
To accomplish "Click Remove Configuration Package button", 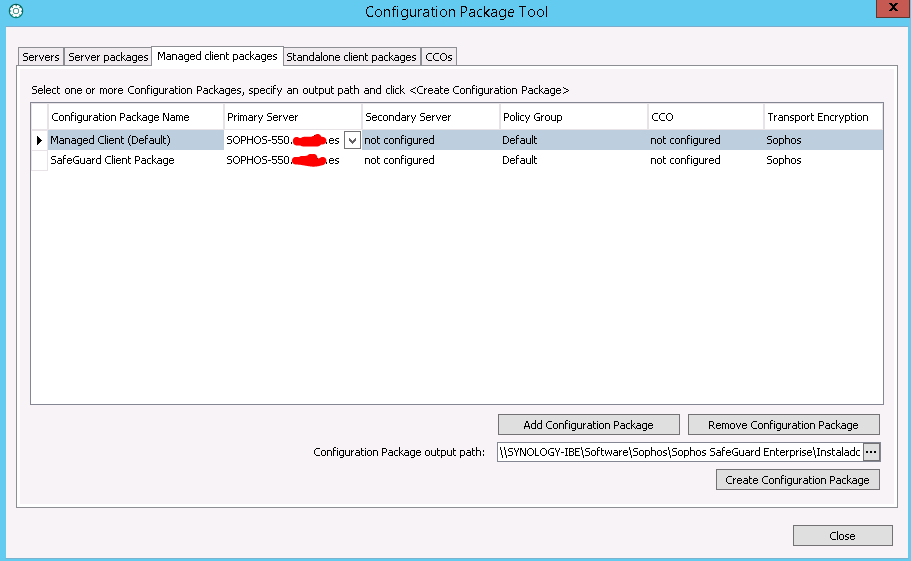I will coord(783,425).
